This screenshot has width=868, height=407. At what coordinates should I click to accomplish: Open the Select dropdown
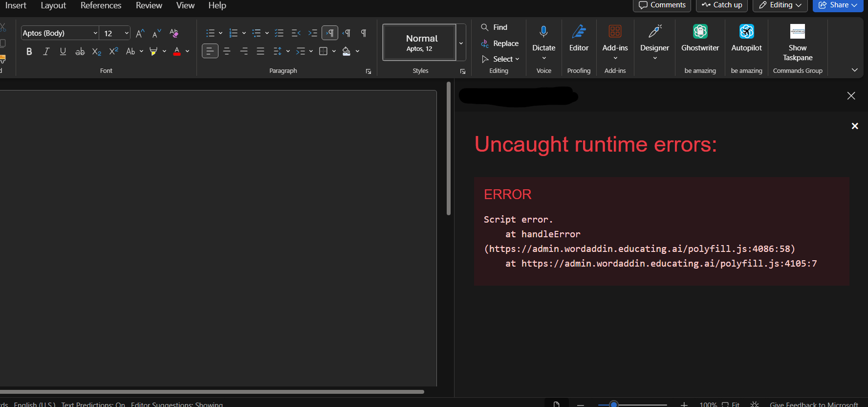pyautogui.click(x=500, y=59)
